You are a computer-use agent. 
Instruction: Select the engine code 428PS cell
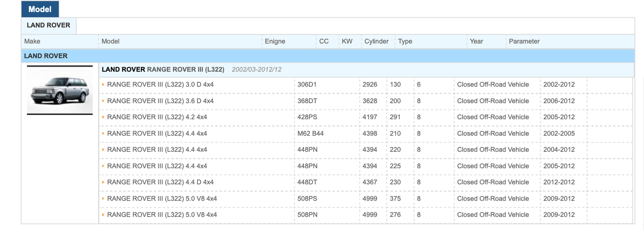coord(308,117)
